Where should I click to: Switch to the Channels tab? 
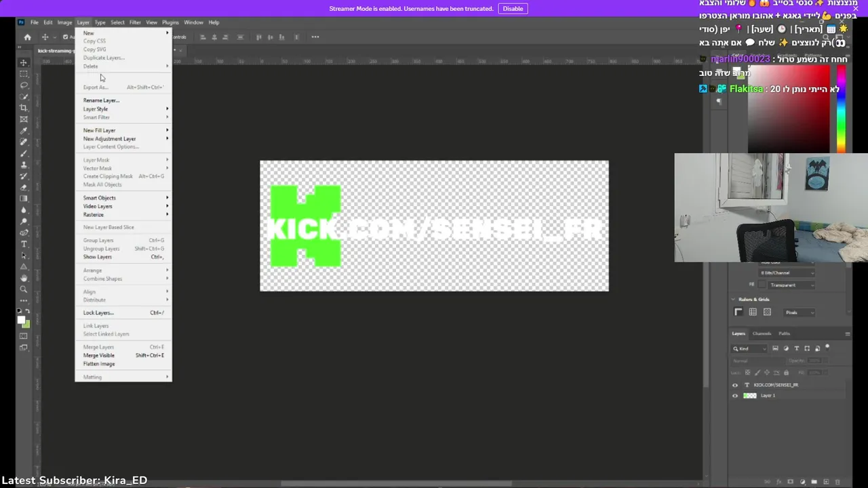pyautogui.click(x=762, y=333)
